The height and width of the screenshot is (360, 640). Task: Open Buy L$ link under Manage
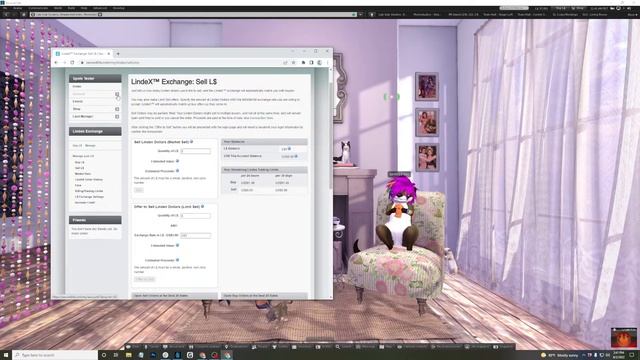pyautogui.click(x=80, y=162)
